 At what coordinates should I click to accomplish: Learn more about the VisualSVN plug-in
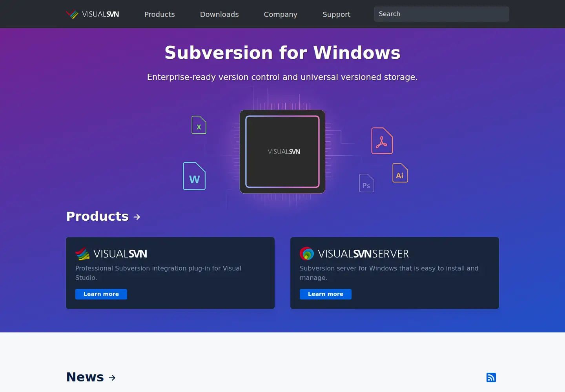[x=101, y=294]
